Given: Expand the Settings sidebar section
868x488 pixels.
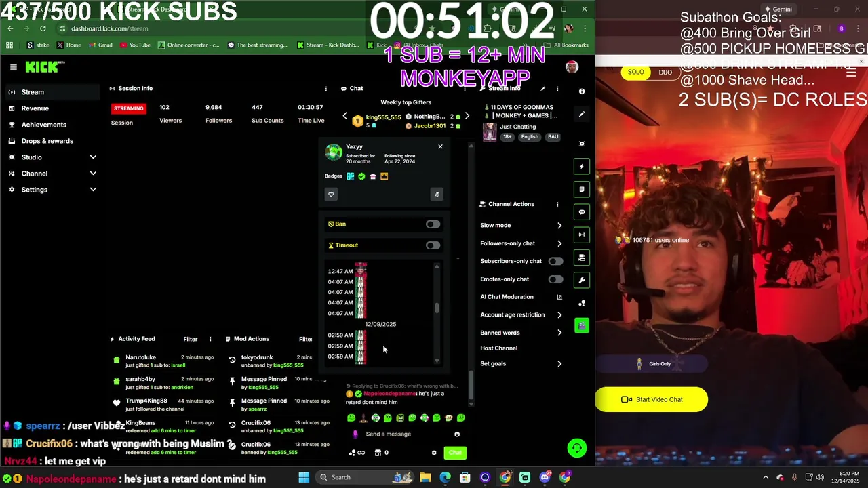Looking at the screenshot, I should [x=93, y=190].
